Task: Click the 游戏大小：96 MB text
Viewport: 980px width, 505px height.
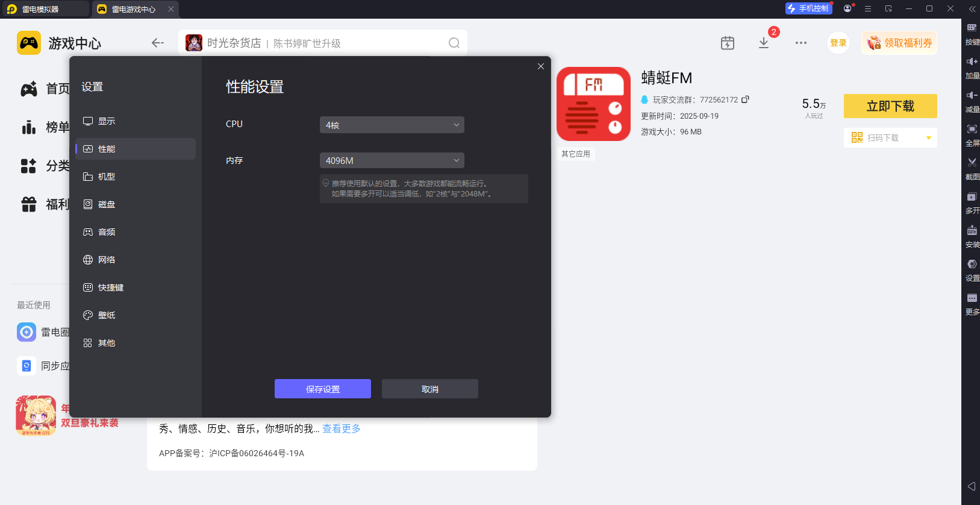Action: point(672,131)
